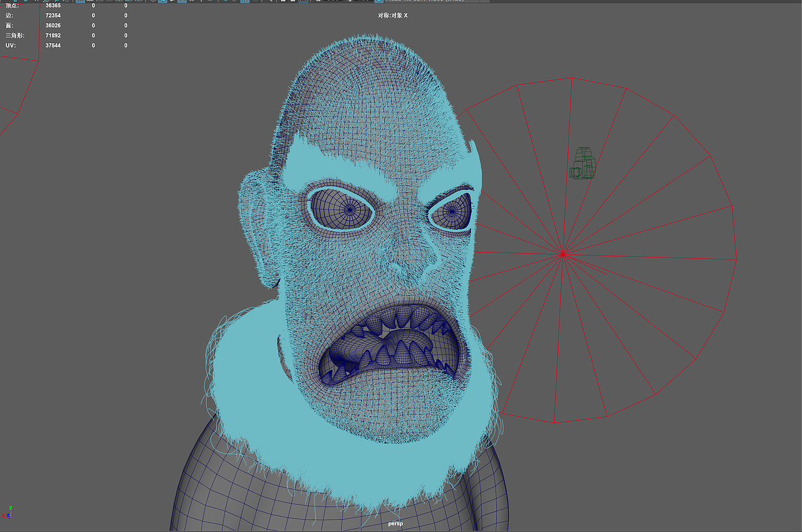The image size is (802, 532).
Task: Click the 边 edge count value 72354
Action: pyautogui.click(x=53, y=15)
